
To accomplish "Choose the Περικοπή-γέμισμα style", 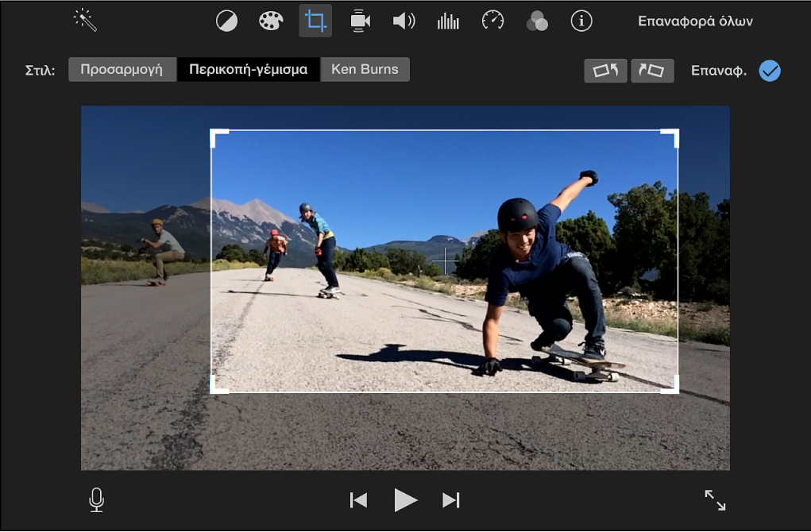I will (x=248, y=70).
